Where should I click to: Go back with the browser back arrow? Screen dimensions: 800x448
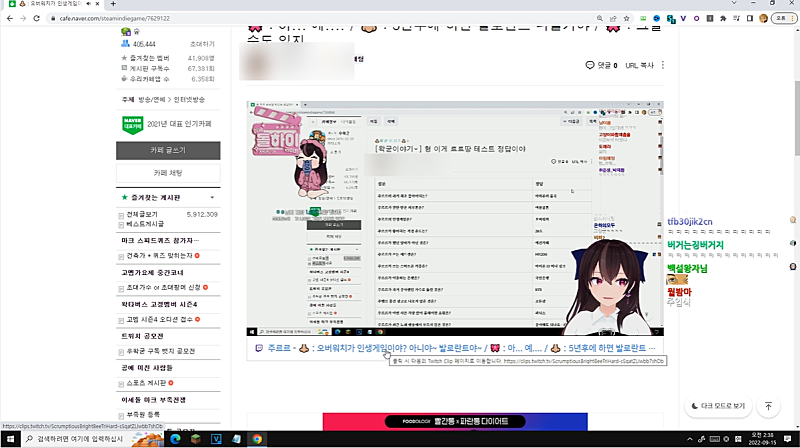10,18
